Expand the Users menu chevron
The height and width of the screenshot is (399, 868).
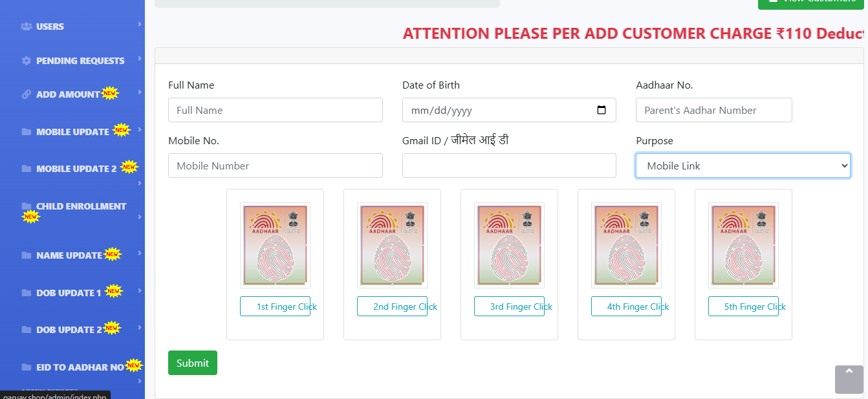coord(140,25)
